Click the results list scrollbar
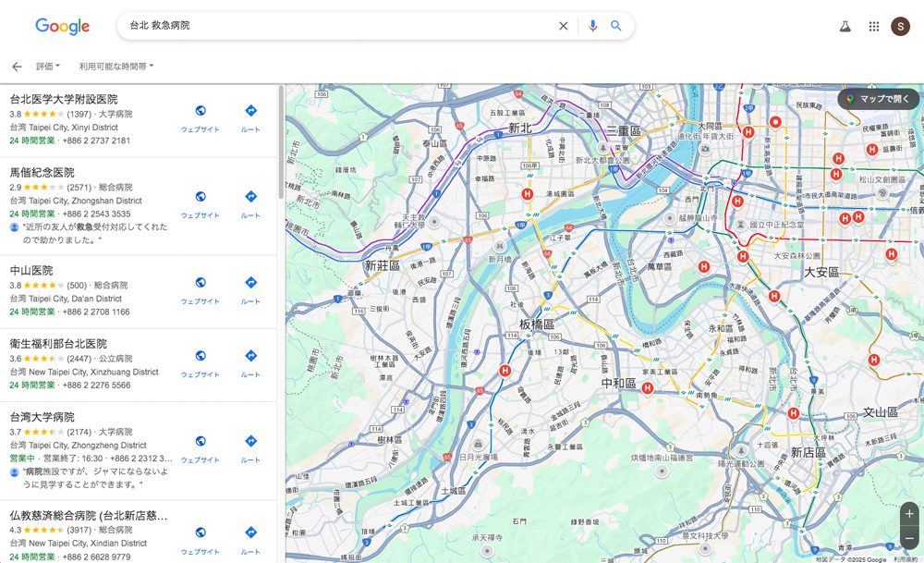This screenshot has height=563, width=924. pos(281,141)
